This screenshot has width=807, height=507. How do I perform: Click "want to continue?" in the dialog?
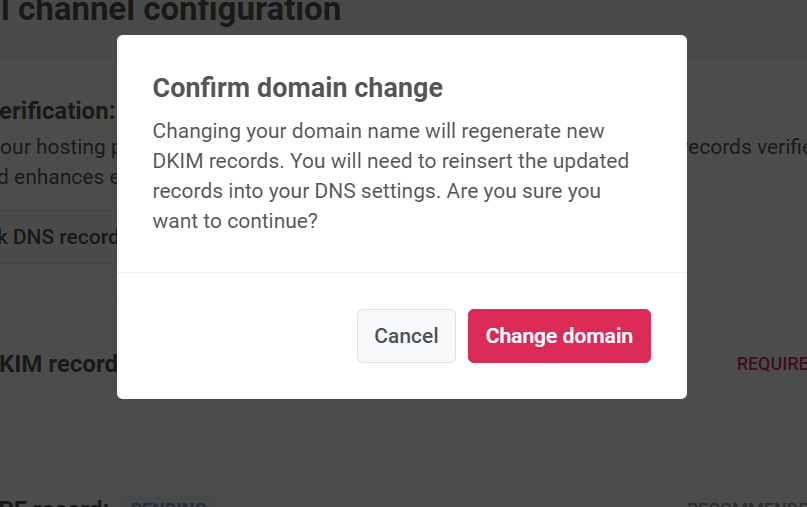click(x=235, y=220)
